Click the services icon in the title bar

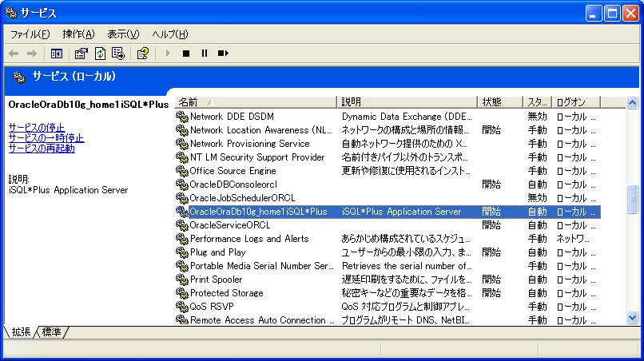(x=11, y=13)
